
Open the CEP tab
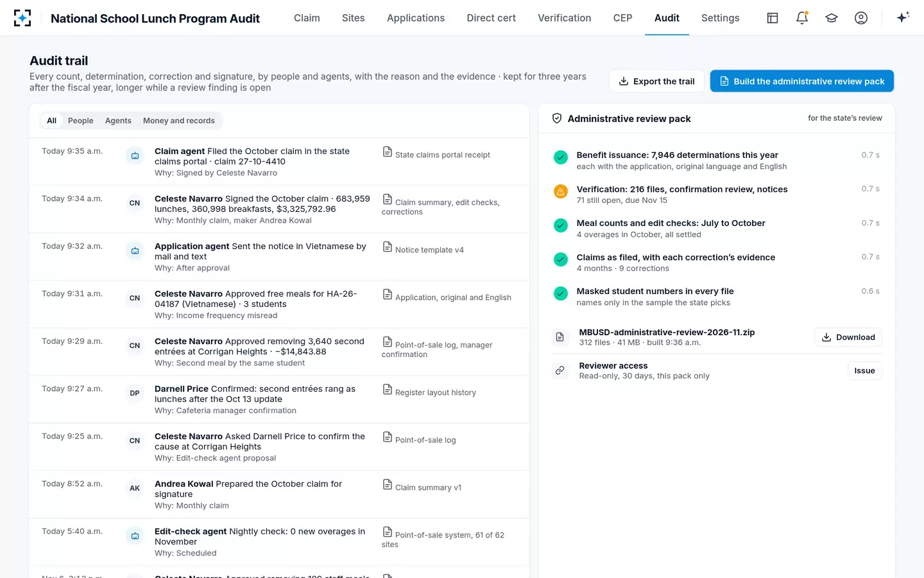pyautogui.click(x=623, y=18)
